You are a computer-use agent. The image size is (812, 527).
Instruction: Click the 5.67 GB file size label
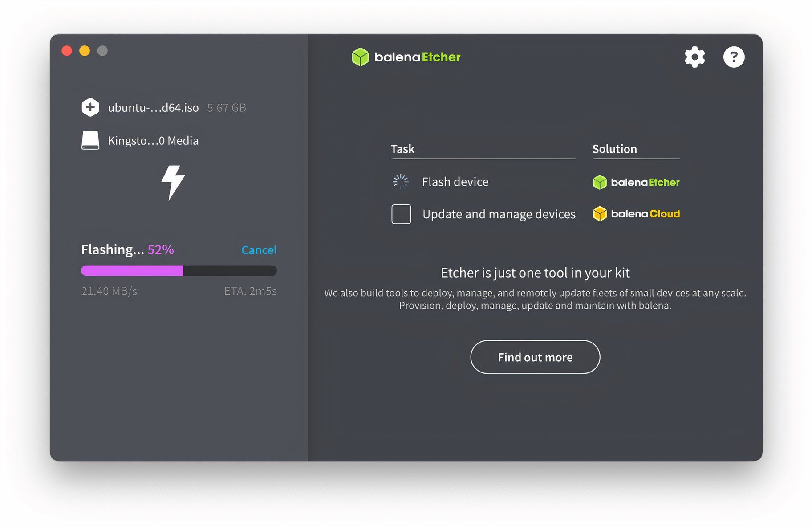click(227, 108)
